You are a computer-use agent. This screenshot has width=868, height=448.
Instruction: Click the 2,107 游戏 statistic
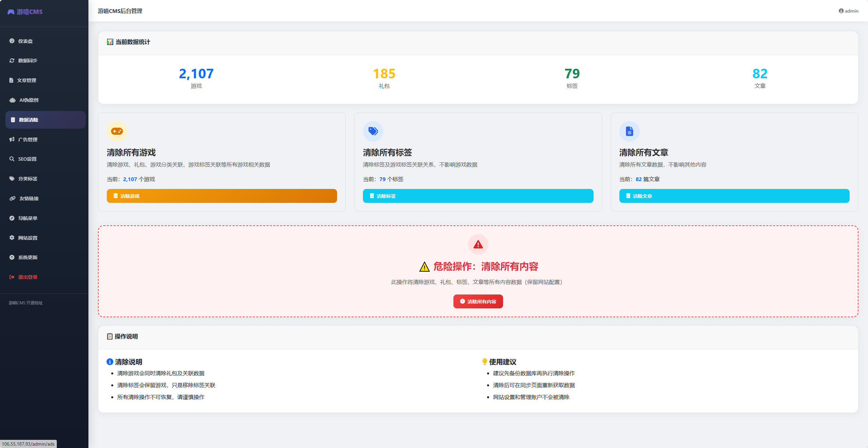click(x=196, y=78)
